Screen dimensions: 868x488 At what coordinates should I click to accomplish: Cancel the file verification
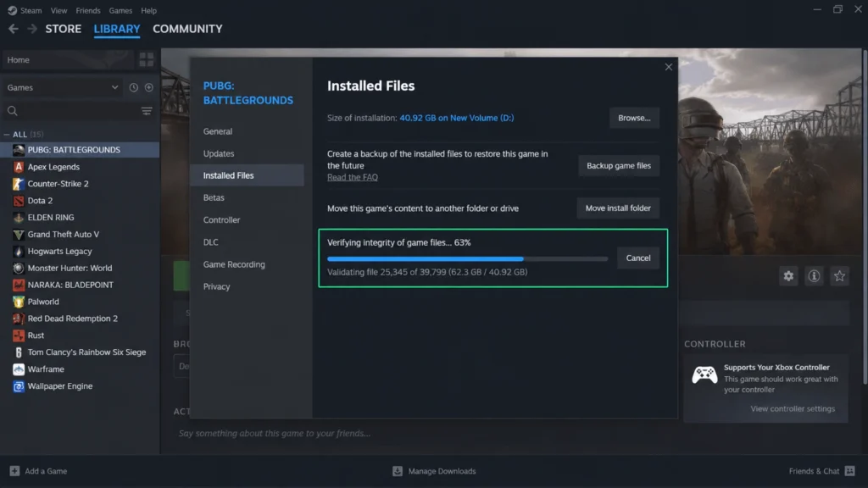pyautogui.click(x=637, y=258)
